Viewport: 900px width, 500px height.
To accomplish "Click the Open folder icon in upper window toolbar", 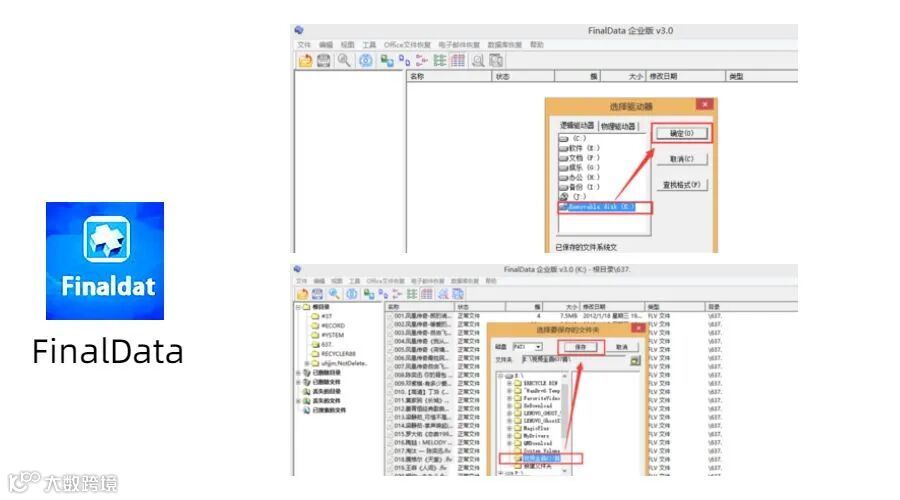I will 305,60.
